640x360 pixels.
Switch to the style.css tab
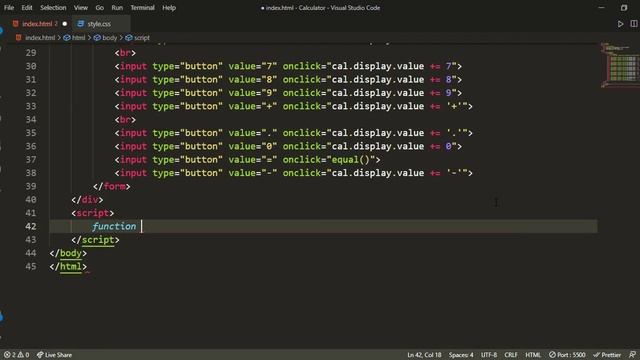(x=99, y=24)
